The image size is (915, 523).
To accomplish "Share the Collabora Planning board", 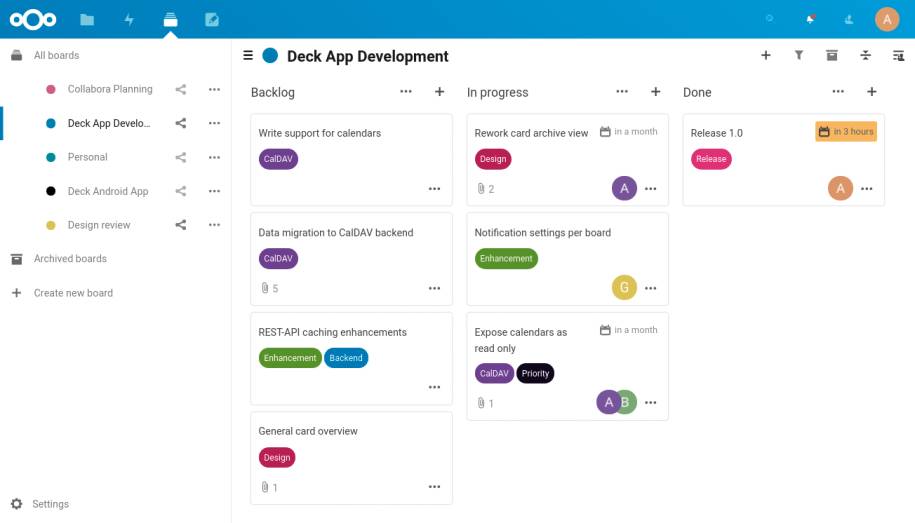I will 181,89.
